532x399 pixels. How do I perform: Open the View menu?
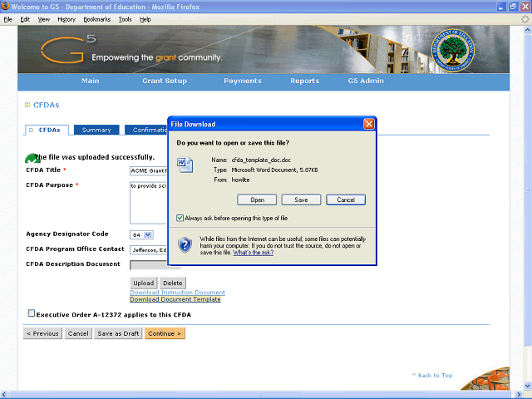click(x=44, y=19)
